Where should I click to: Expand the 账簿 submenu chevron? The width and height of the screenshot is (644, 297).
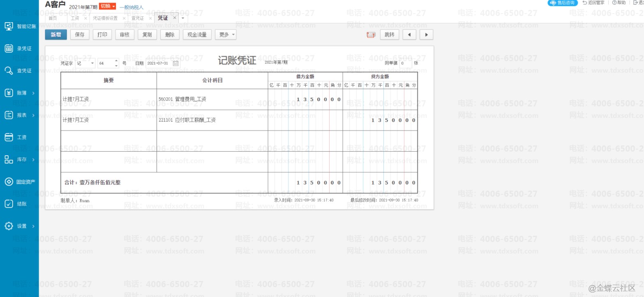33,93
